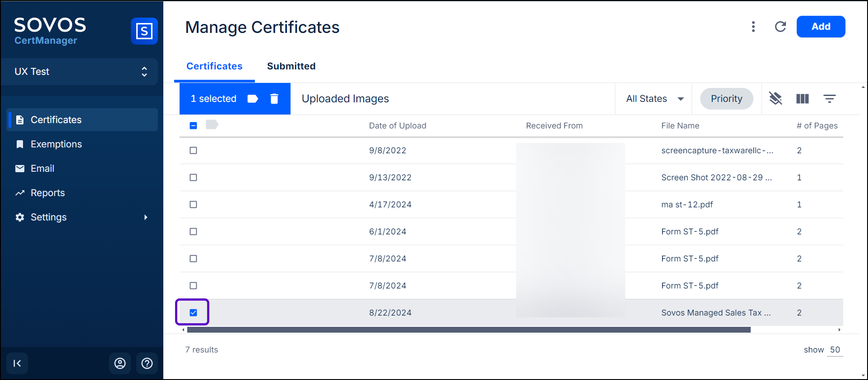Open the three-dot more options menu

[753, 27]
